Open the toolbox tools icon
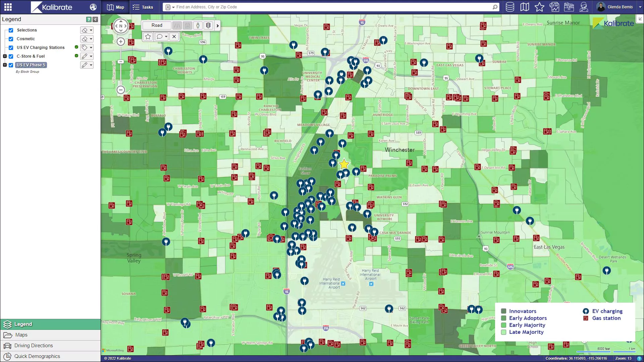The width and height of the screenshot is (644, 362). pyautogui.click(x=569, y=7)
